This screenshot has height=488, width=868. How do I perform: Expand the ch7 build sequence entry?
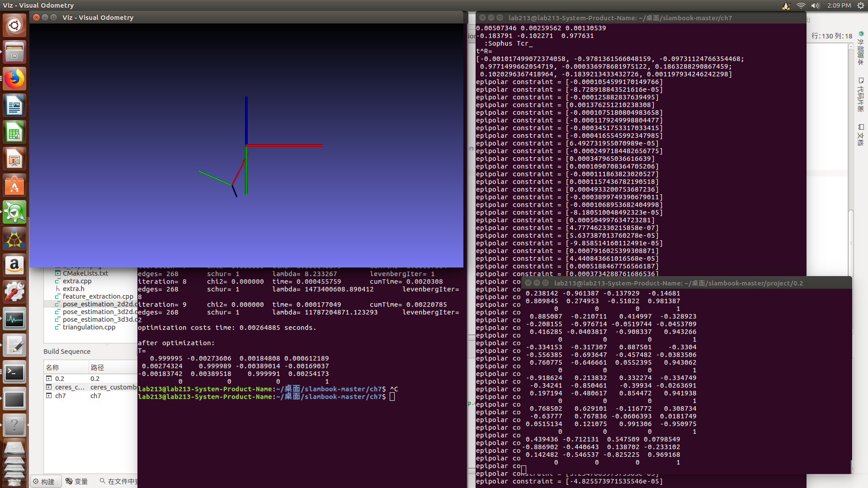49,396
